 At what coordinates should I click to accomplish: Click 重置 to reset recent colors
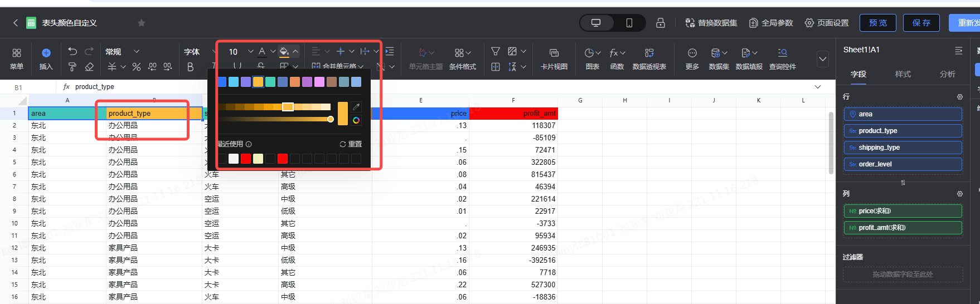coord(351,144)
